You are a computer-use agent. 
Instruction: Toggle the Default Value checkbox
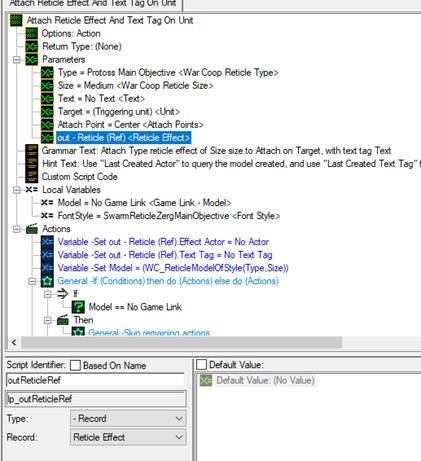(x=201, y=365)
